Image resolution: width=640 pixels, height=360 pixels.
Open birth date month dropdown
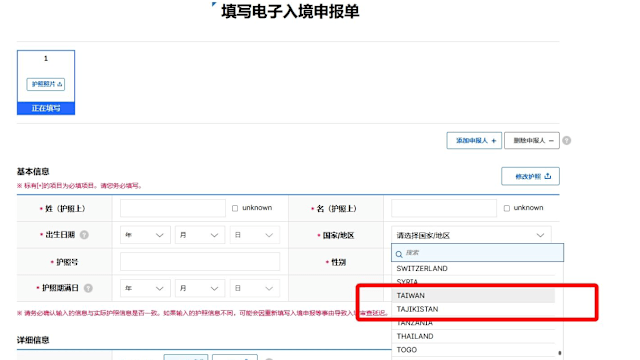point(200,235)
